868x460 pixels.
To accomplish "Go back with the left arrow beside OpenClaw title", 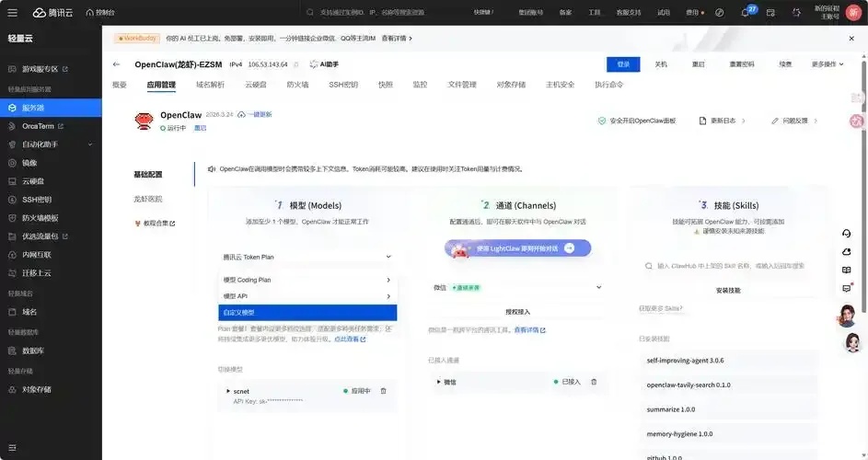I will [116, 64].
